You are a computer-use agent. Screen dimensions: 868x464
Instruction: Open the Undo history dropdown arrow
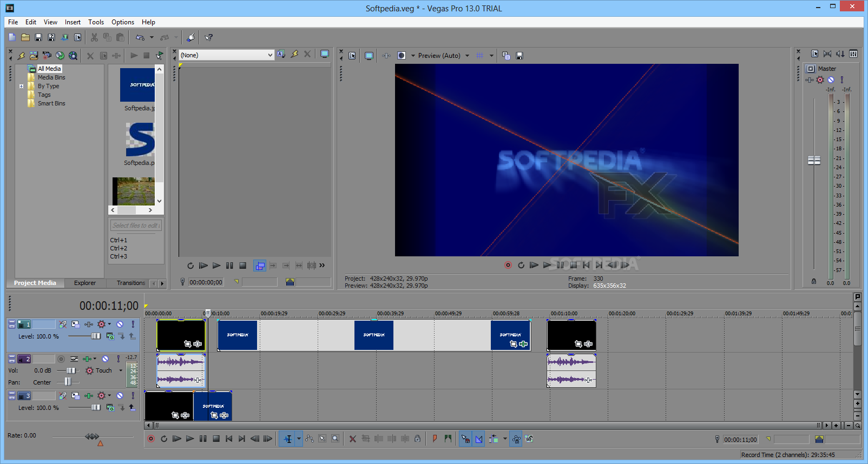[152, 37]
